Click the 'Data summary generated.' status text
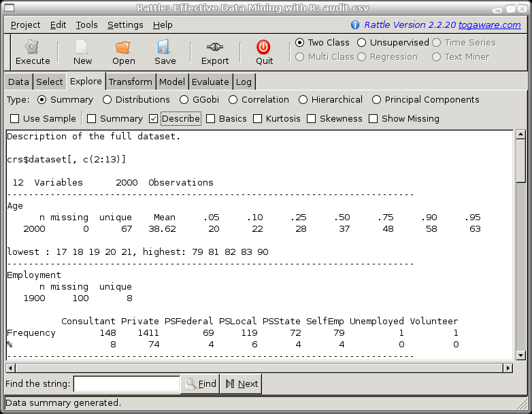This screenshot has height=414, width=532. click(x=63, y=403)
